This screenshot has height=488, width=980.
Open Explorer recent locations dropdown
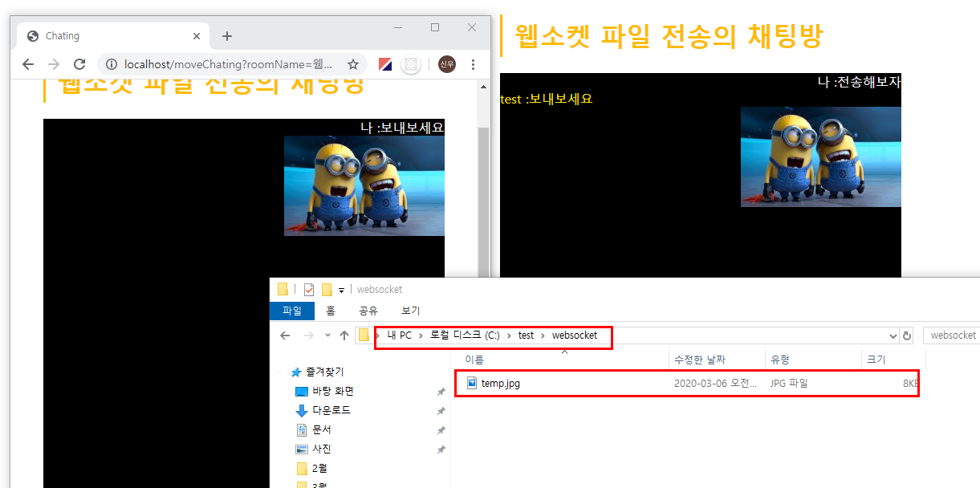pos(327,335)
